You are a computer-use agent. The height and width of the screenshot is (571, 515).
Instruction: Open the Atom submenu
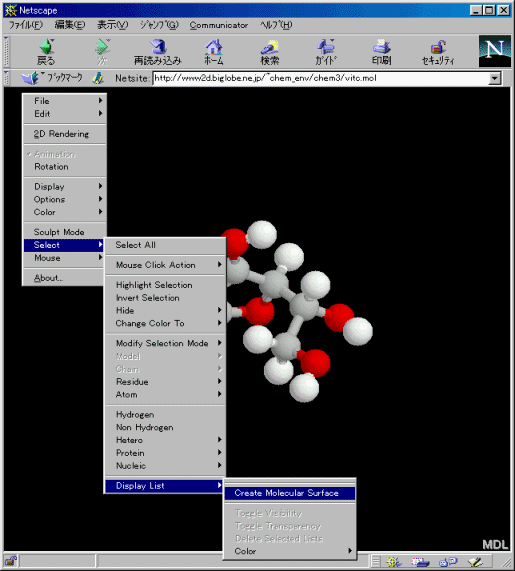tap(165, 394)
